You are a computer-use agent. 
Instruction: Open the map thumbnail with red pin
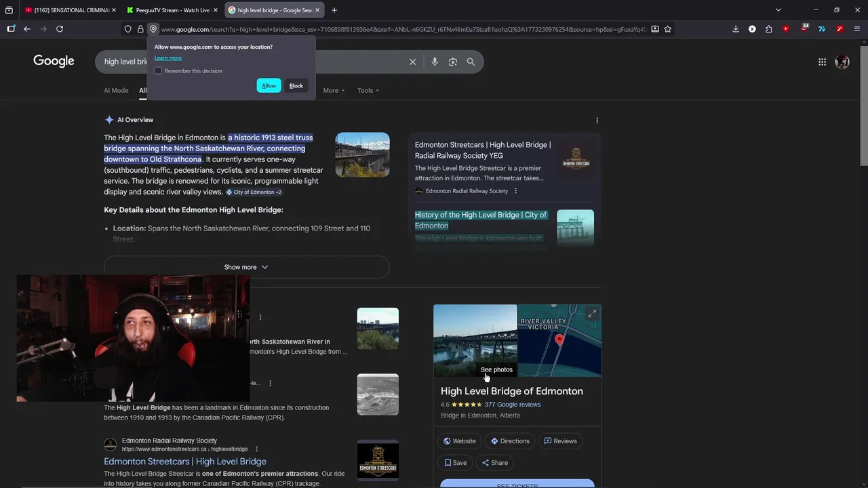(559, 340)
